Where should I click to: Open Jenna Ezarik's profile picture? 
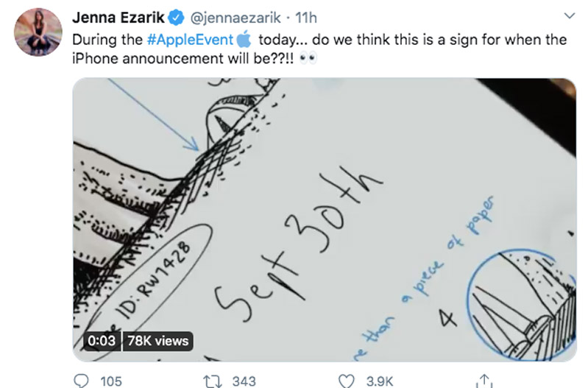click(37, 32)
